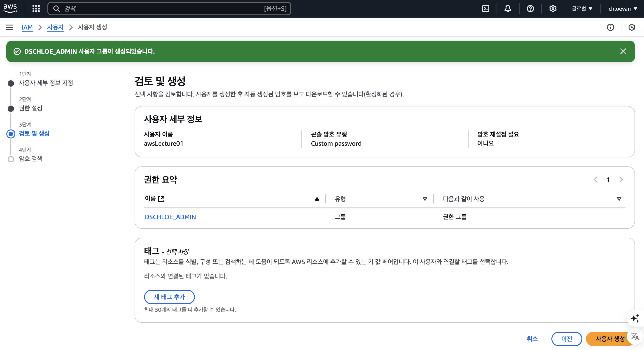
Task: Click the magnifier icon in search bar
Action: click(56, 9)
